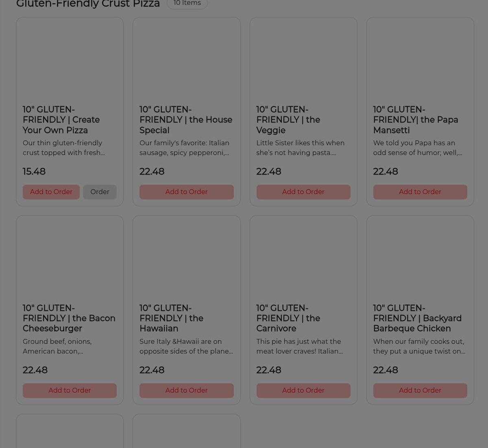Add the House Special pizza to order
This screenshot has width=488, height=448.
point(186,192)
